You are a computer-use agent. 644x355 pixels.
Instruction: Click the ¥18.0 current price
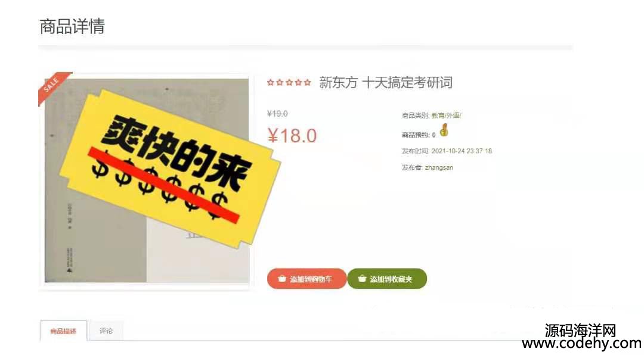coord(292,136)
